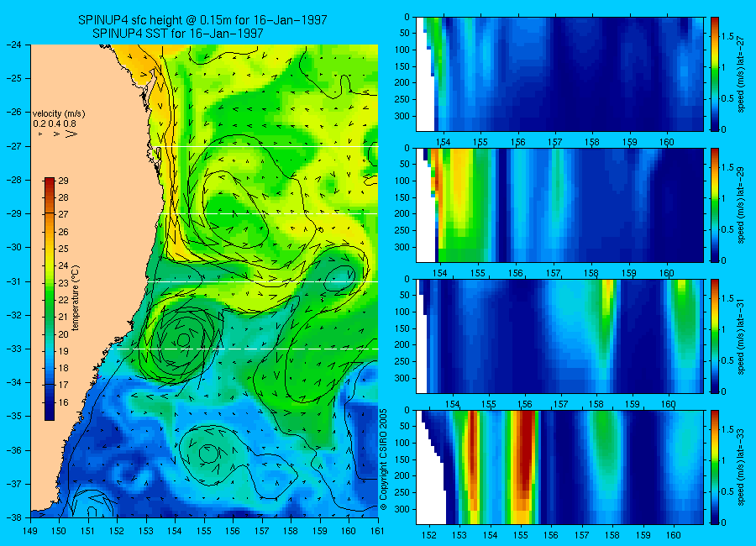This screenshot has width=756, height=546.
Task: Click the 'velocity (m/s)' legend label
Action: click(59, 114)
